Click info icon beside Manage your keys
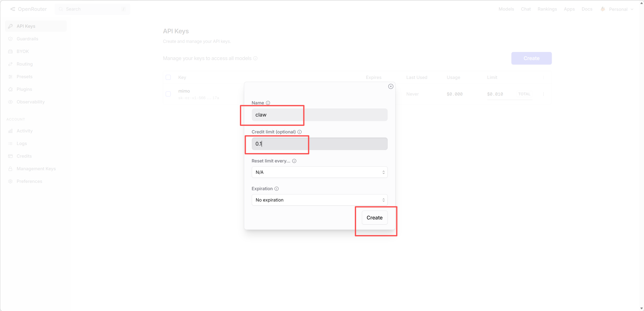 pyautogui.click(x=255, y=58)
